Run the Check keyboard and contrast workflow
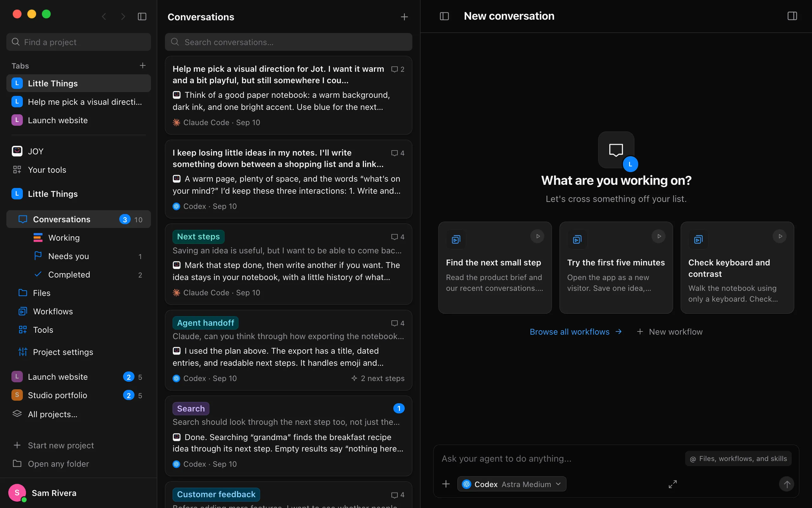This screenshot has width=812, height=508. 780,236
